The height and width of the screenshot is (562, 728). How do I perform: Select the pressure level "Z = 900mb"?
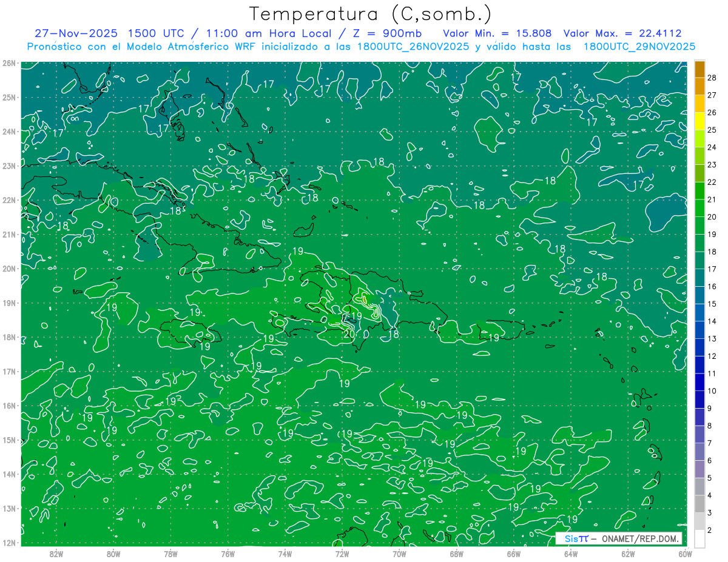387,33
